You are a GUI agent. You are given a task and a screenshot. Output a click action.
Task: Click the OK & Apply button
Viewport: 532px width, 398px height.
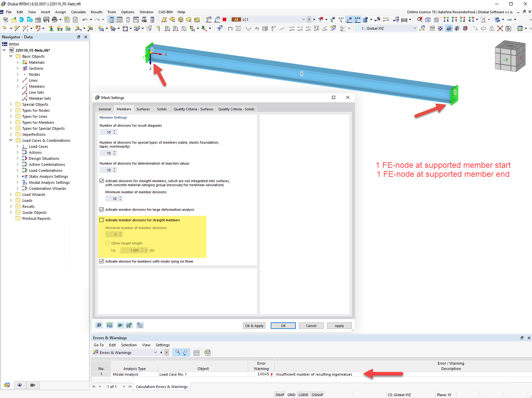pyautogui.click(x=254, y=326)
